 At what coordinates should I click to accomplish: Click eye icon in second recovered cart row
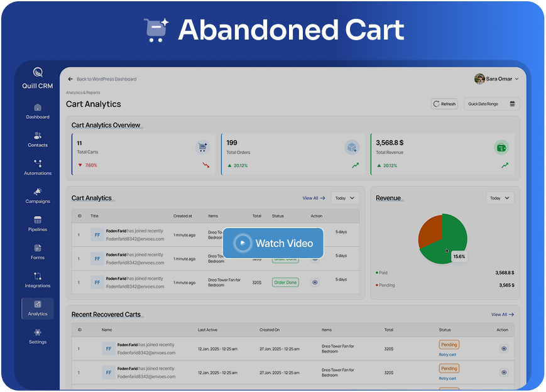503,373
